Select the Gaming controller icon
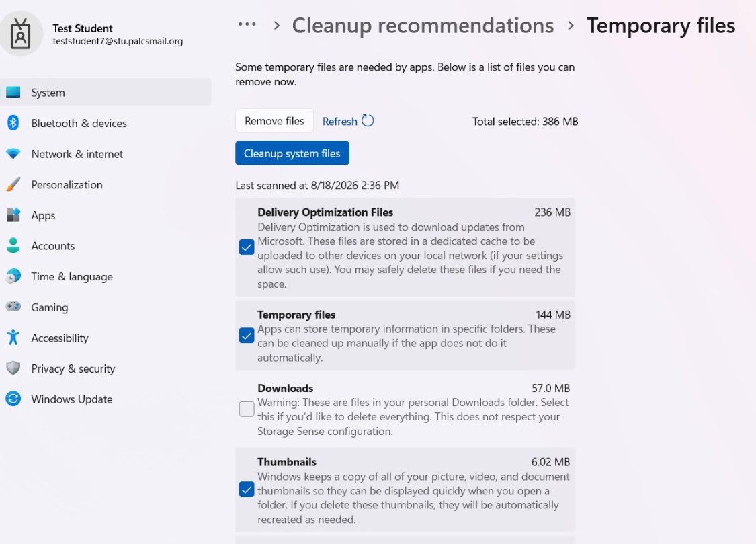The height and width of the screenshot is (544, 756). tap(13, 307)
